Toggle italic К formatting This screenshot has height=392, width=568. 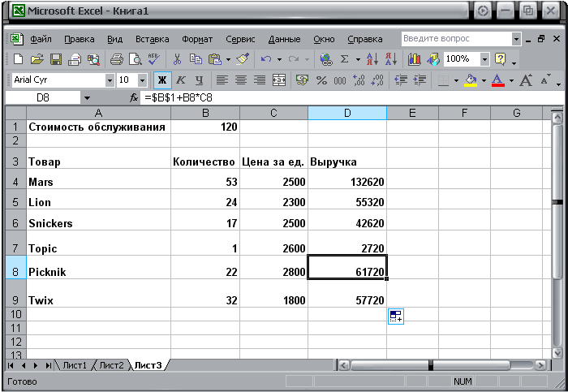pyautogui.click(x=181, y=80)
